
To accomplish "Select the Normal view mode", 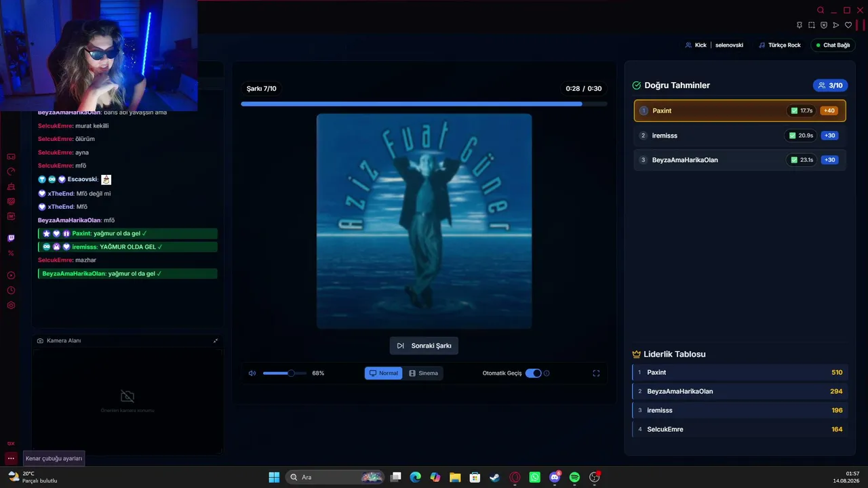I will click(384, 373).
